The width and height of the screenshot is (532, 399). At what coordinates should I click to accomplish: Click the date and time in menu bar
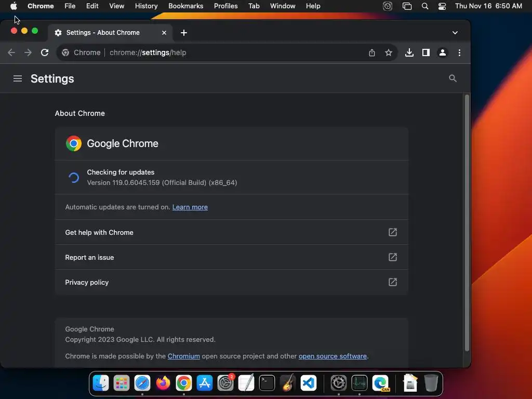click(x=488, y=6)
